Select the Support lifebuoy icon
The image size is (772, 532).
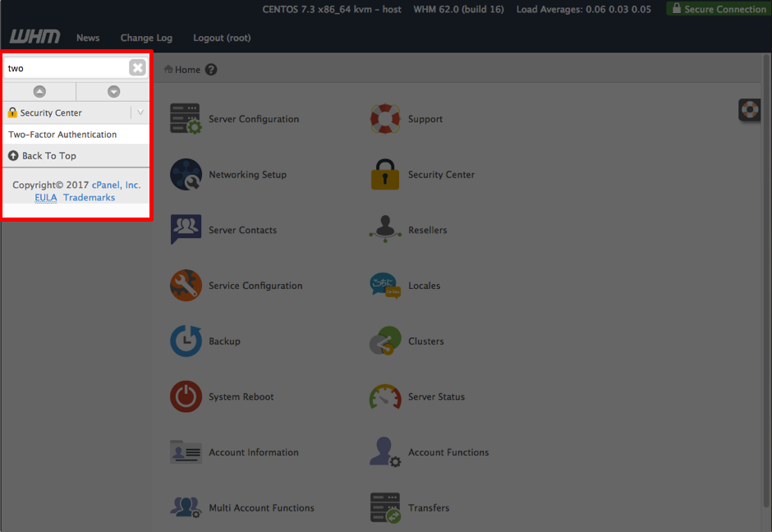point(385,119)
